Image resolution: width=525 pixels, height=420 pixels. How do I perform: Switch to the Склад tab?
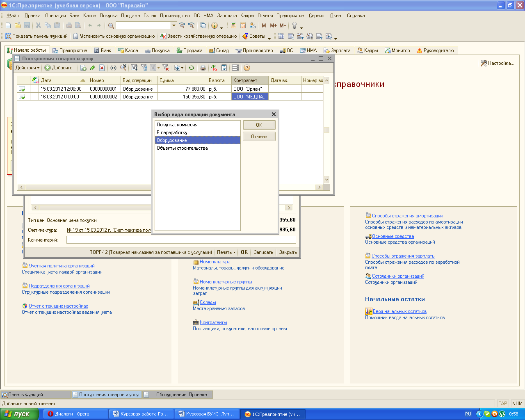219,50
